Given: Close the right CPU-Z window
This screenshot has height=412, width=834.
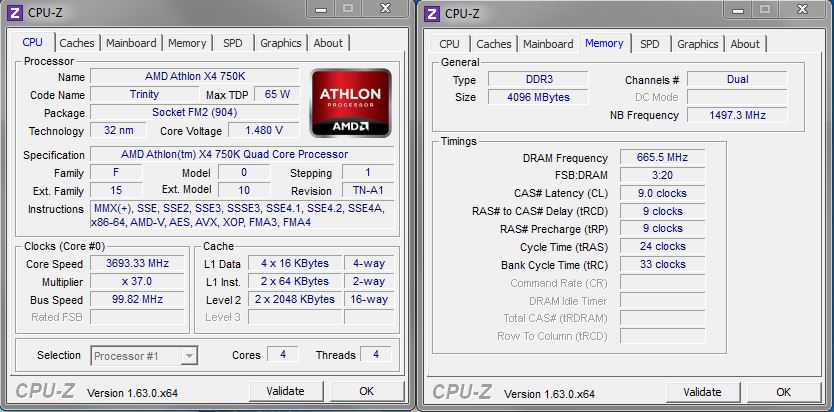Looking at the screenshot, I should click(x=803, y=9).
